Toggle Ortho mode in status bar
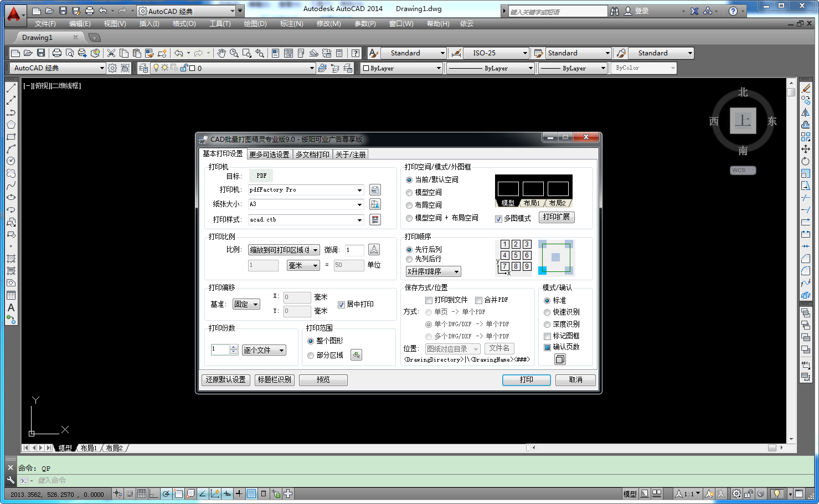Viewport: 819px width, 504px height. (154, 494)
